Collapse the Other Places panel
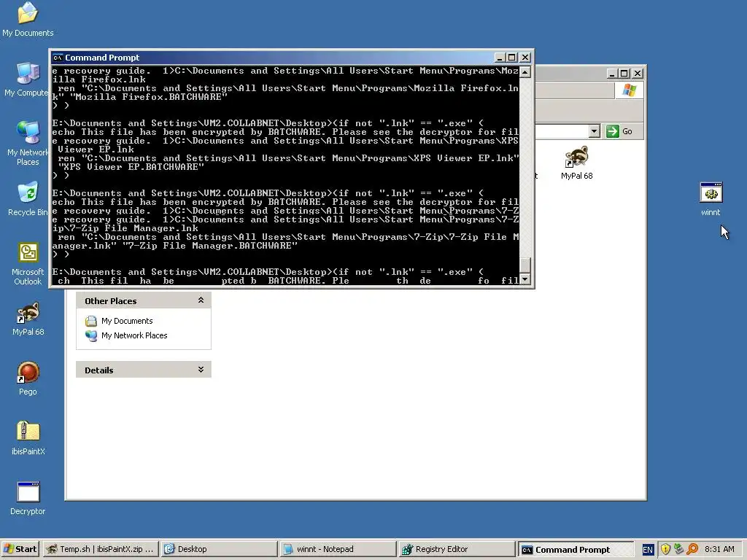The image size is (747, 560). pos(201,300)
